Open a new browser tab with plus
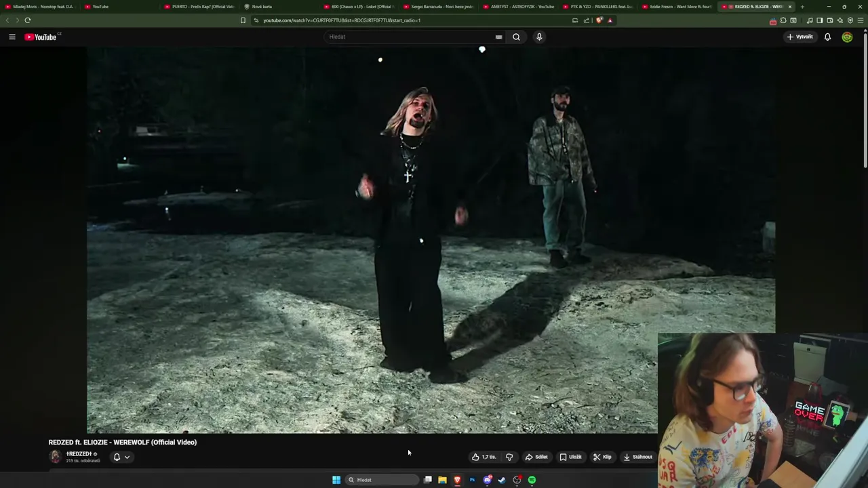Viewport: 868px width, 488px height. pyautogui.click(x=802, y=7)
